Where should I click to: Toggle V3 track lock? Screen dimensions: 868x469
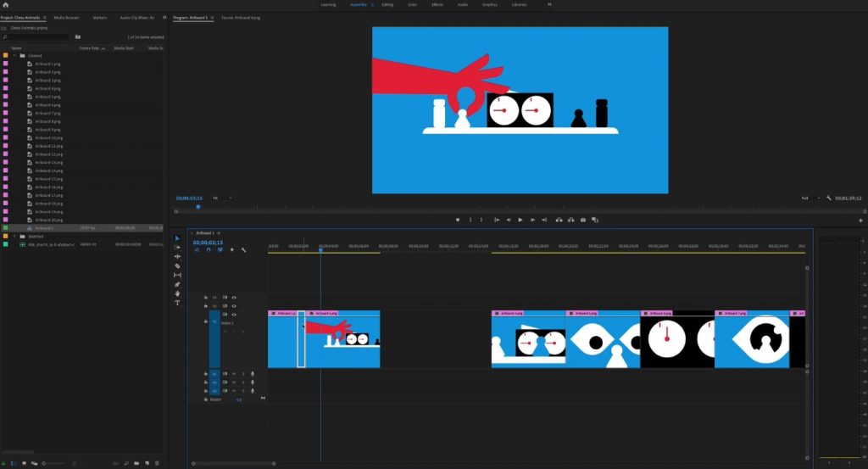pyautogui.click(x=205, y=298)
